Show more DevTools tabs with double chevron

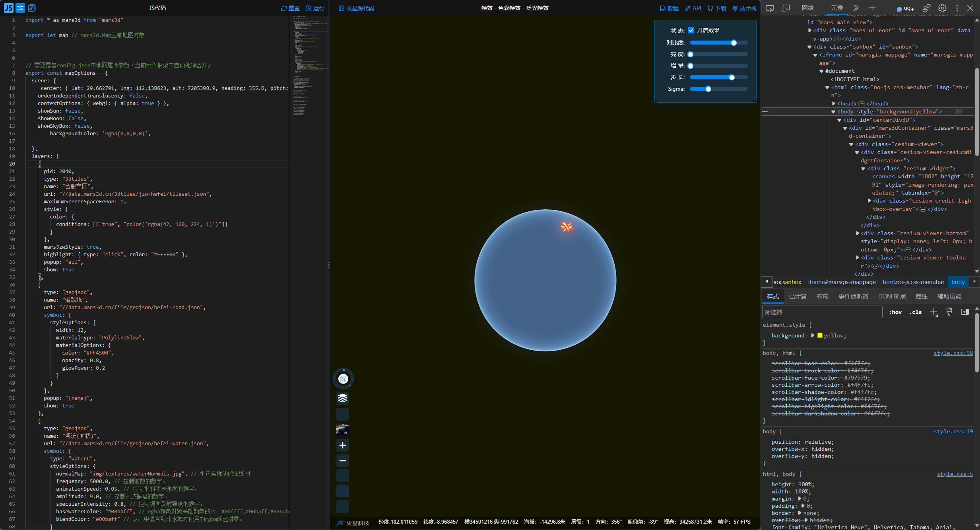pyautogui.click(x=856, y=8)
